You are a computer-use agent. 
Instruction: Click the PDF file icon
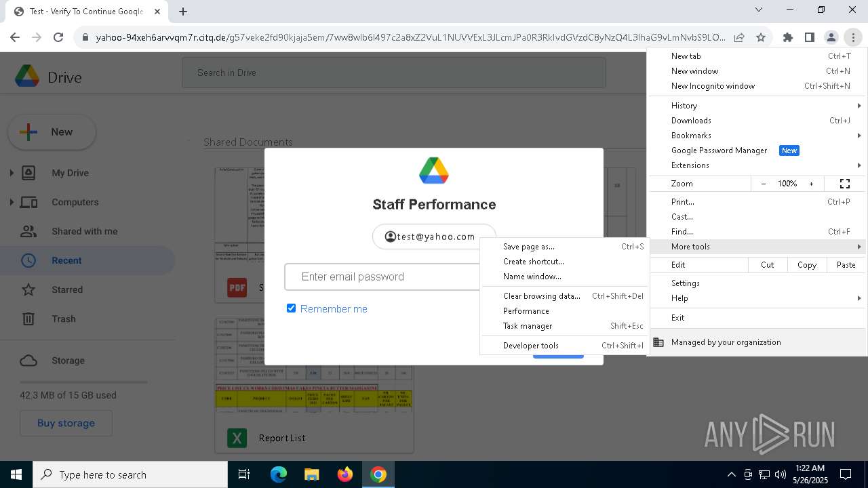tap(237, 287)
